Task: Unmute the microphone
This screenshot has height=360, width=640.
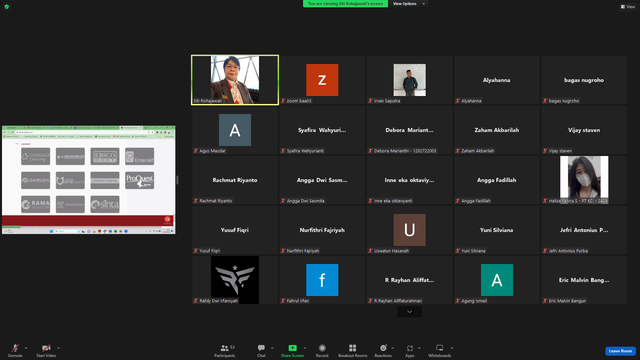Action: click(x=15, y=350)
